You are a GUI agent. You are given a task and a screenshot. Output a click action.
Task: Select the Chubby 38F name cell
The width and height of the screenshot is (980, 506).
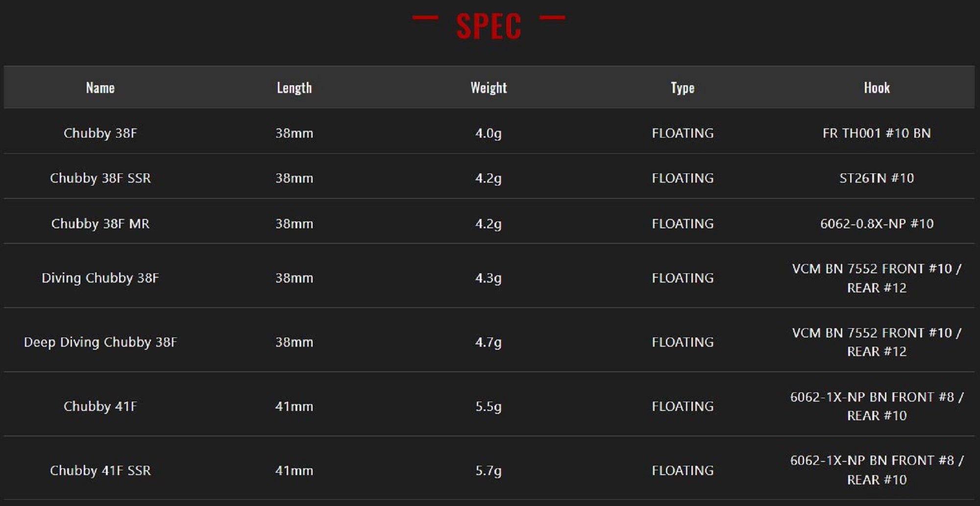coord(100,133)
